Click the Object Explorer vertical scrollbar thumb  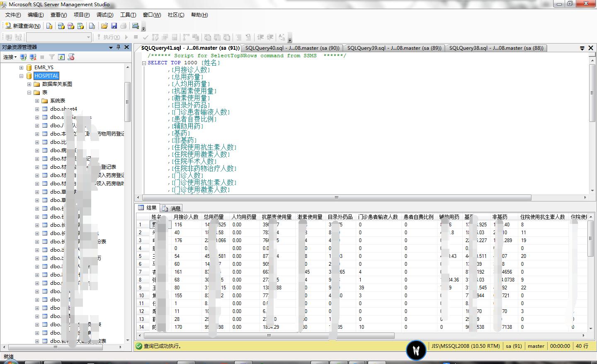(x=128, y=102)
